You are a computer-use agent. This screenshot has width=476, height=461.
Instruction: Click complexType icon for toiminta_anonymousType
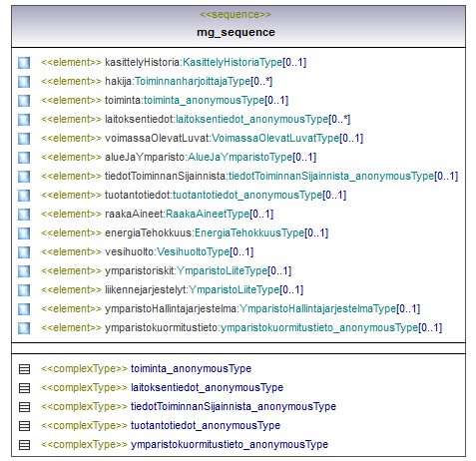coord(24,369)
